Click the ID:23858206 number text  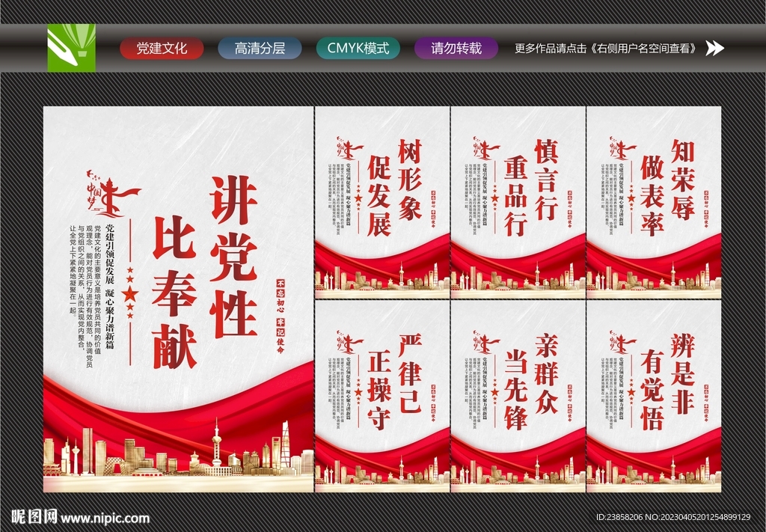[619, 517]
